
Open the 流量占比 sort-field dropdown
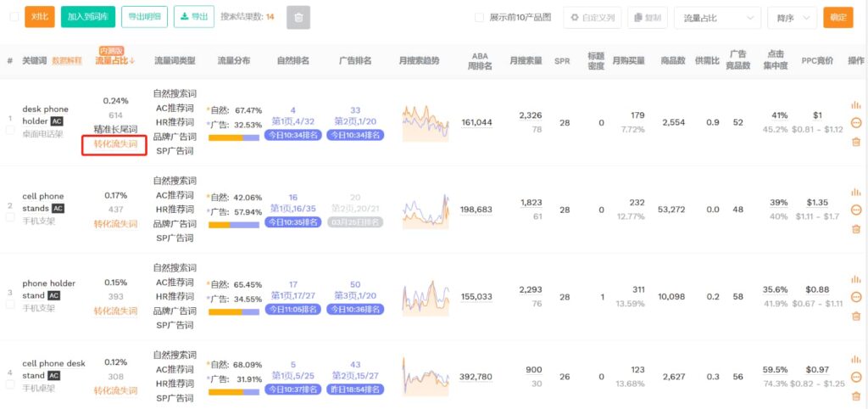click(717, 18)
